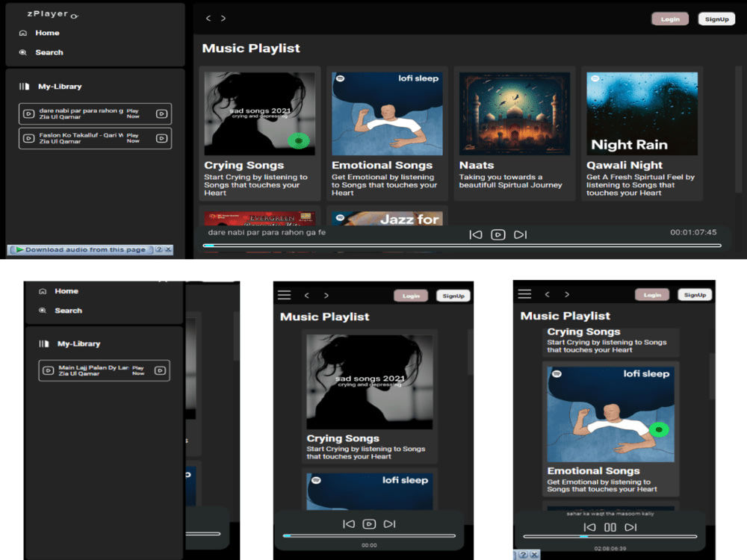Click Login in mobile view with pause button
Screen dimensions: 747x560
tap(652, 295)
